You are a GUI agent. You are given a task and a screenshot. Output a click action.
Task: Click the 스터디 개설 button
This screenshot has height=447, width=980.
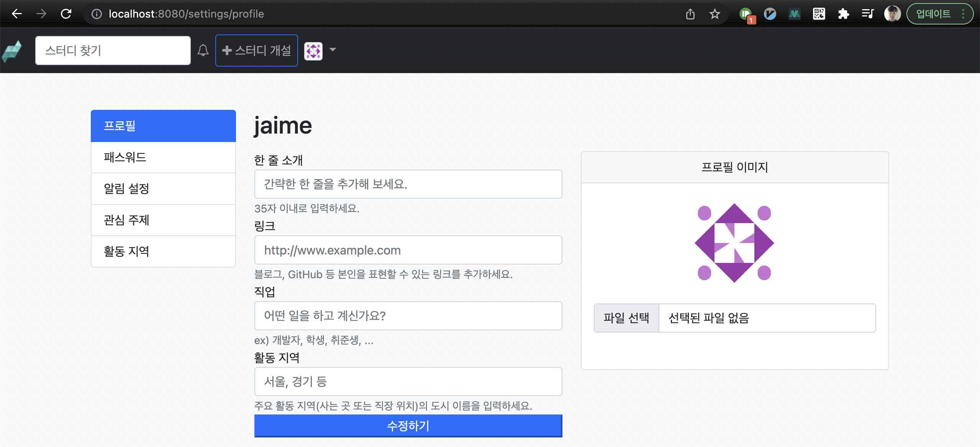(x=257, y=51)
